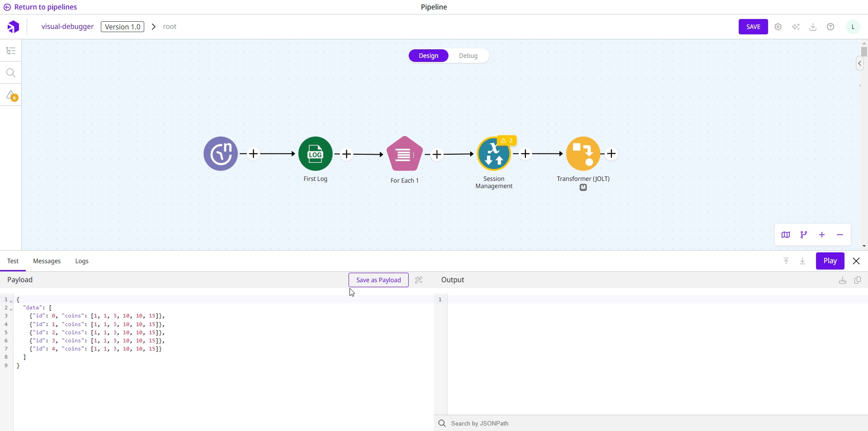Collapse the JSON fold arrow on line 1
868x431 pixels.
tap(11, 300)
